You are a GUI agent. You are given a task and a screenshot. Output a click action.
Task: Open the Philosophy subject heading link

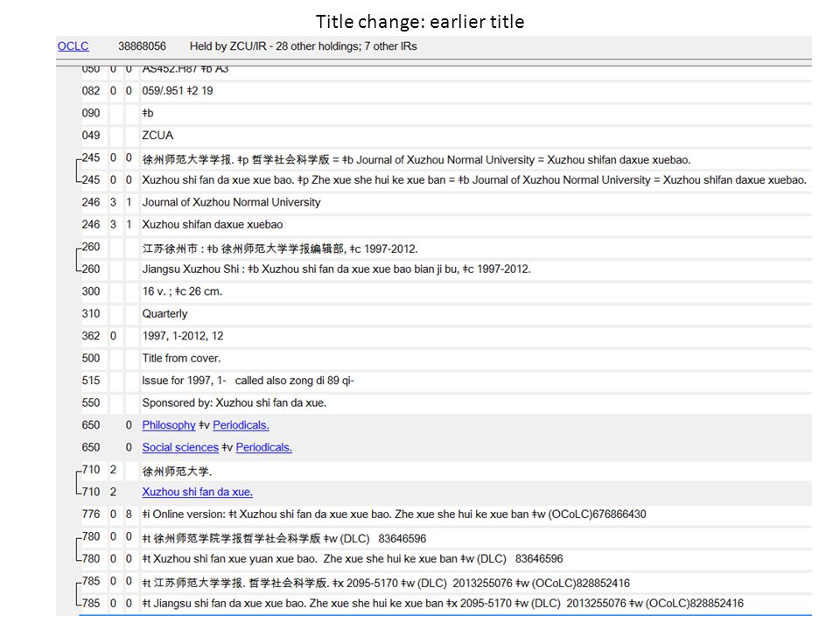coord(169,425)
